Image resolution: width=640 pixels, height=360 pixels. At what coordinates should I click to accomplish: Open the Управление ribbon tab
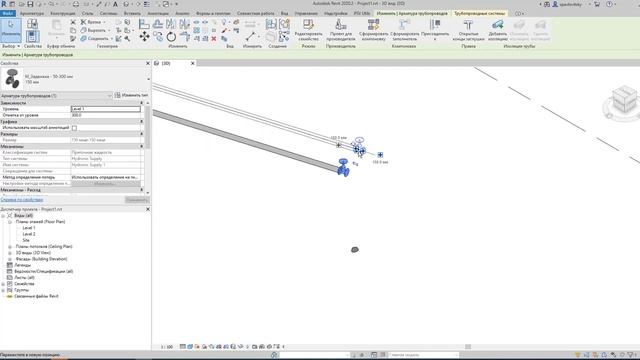306,13
